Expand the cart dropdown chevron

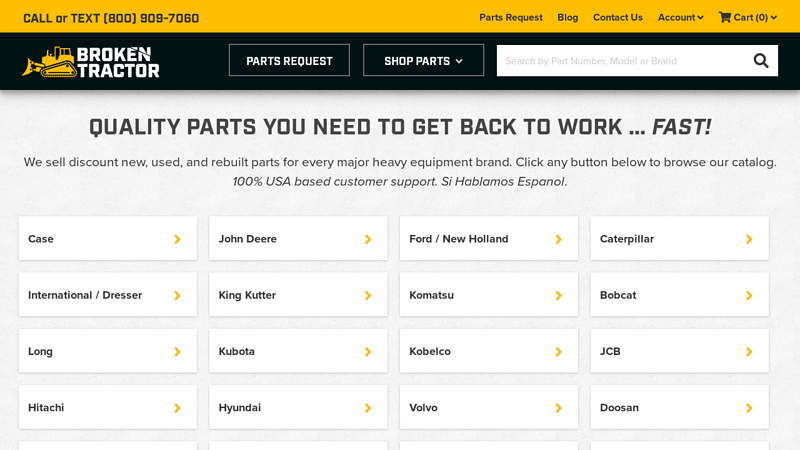coord(773,17)
